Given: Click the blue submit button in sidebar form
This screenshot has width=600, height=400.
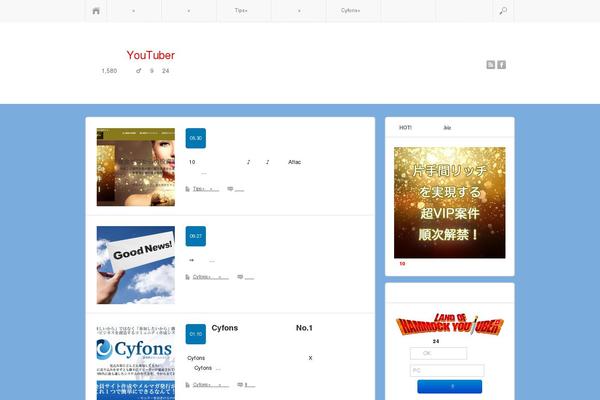Looking at the screenshot, I should tap(450, 387).
